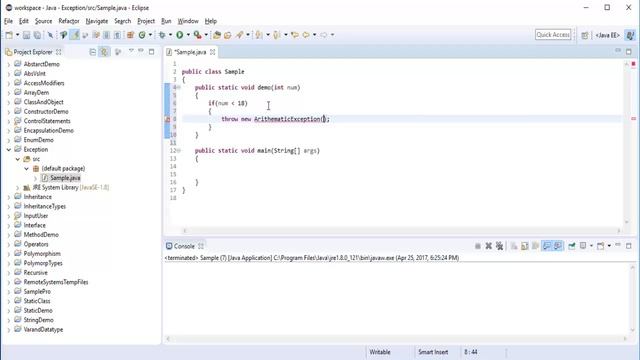
Task: Click the Quick Access search field
Action: pos(553,35)
